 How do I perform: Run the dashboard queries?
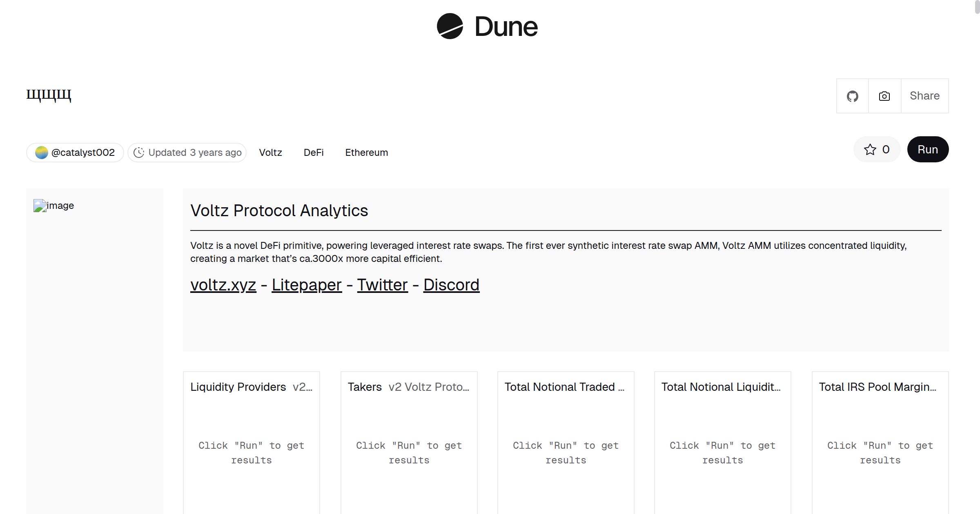tap(927, 150)
